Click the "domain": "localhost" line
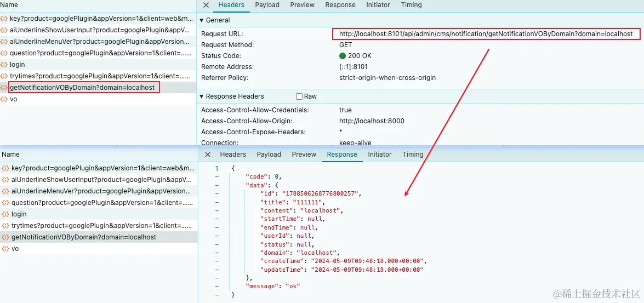 (x=299, y=252)
